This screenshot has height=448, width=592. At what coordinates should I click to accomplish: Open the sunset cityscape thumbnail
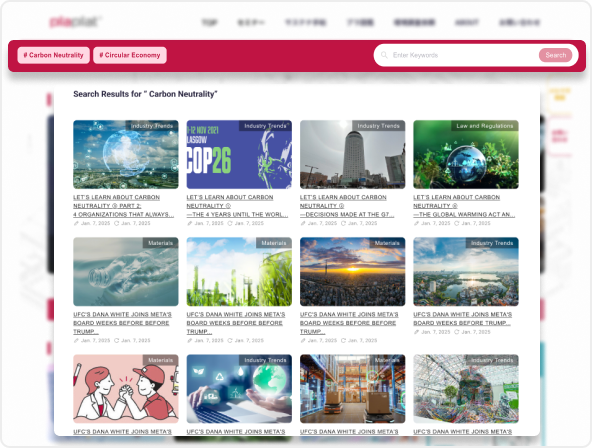(352, 271)
